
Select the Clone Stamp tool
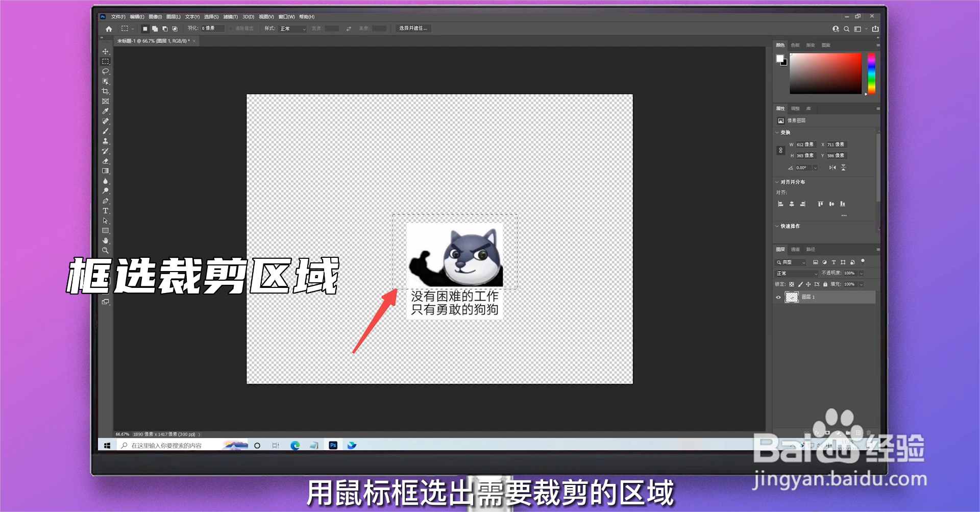[x=106, y=141]
